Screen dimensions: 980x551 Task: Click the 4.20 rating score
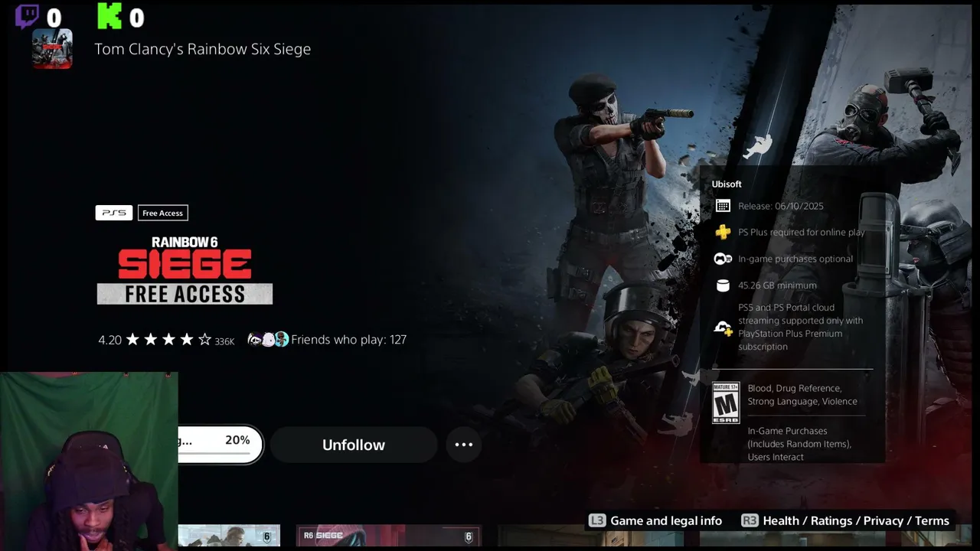pos(109,340)
